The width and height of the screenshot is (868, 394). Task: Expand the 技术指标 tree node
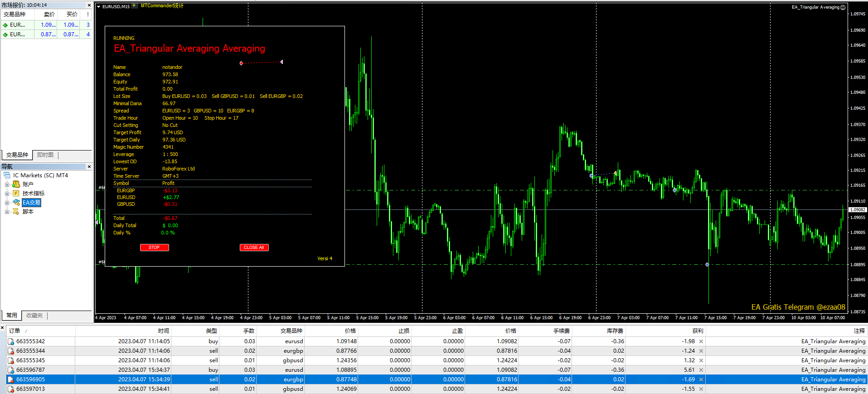click(x=7, y=194)
